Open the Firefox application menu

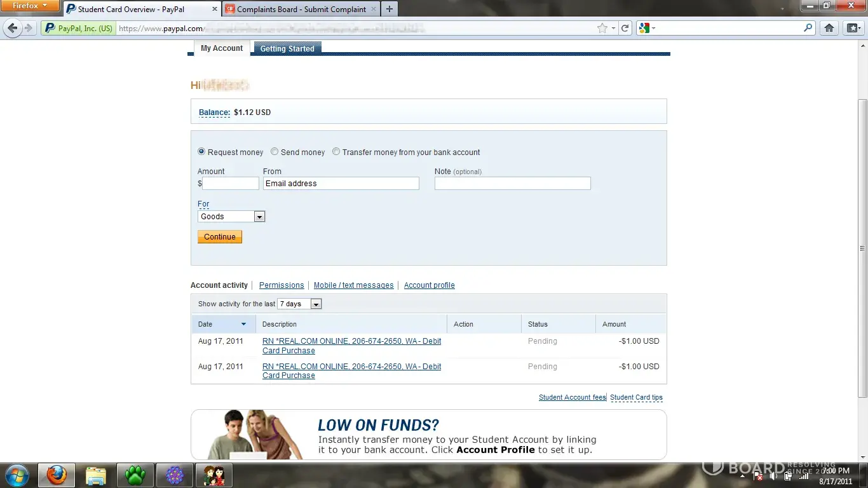tap(30, 6)
